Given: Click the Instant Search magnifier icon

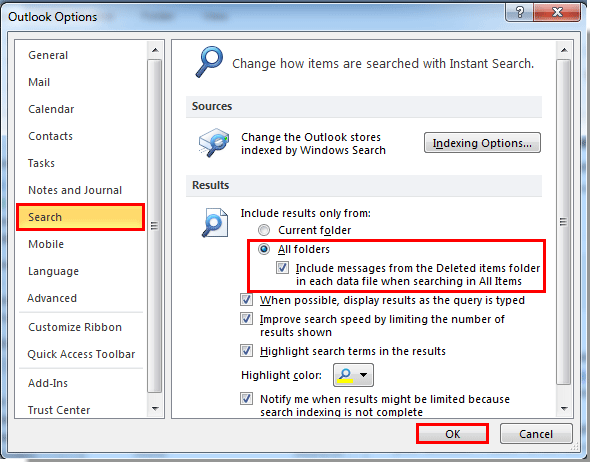Looking at the screenshot, I should pos(209,62).
